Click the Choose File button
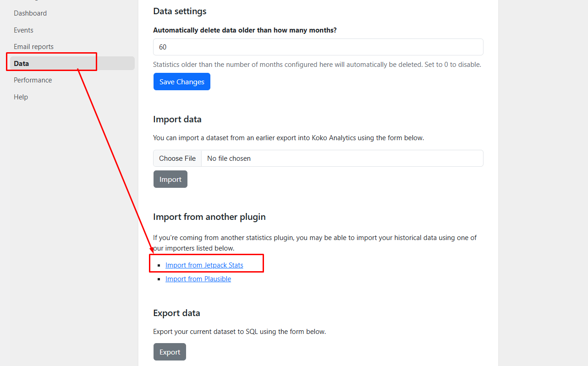This screenshot has height=366, width=588. [177, 158]
